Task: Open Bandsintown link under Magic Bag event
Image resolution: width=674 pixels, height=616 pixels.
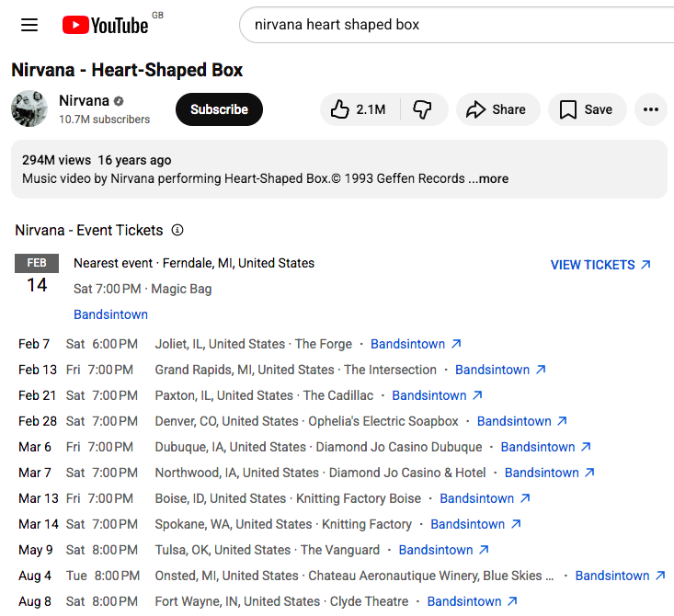Action: pos(111,314)
